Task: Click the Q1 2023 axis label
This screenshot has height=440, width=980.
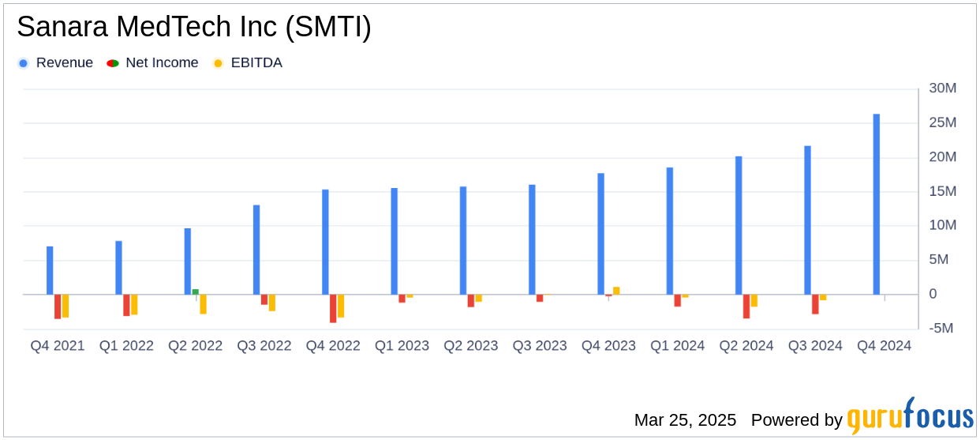Action: (x=402, y=346)
